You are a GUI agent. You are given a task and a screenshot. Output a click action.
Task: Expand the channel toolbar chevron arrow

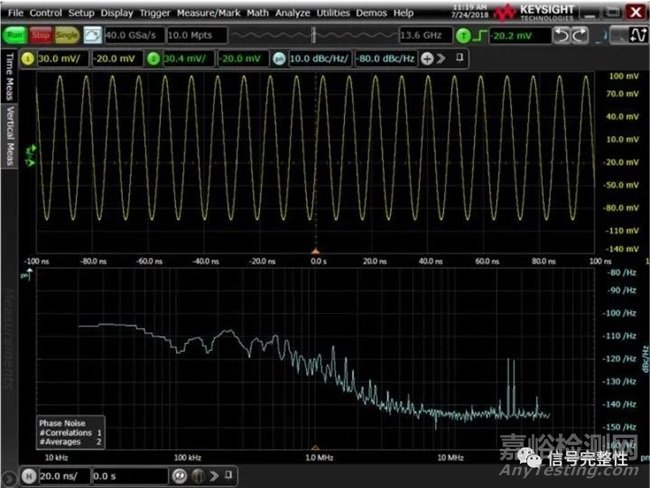pos(443,58)
